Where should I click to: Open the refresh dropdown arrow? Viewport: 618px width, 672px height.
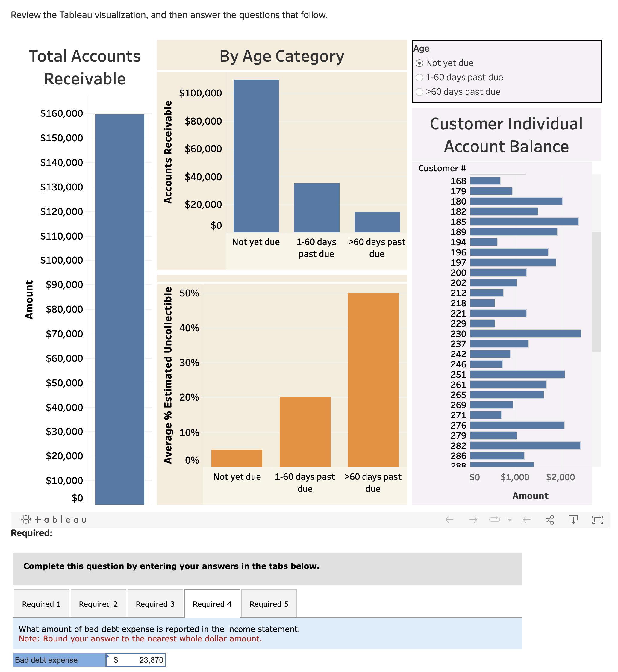(x=510, y=520)
